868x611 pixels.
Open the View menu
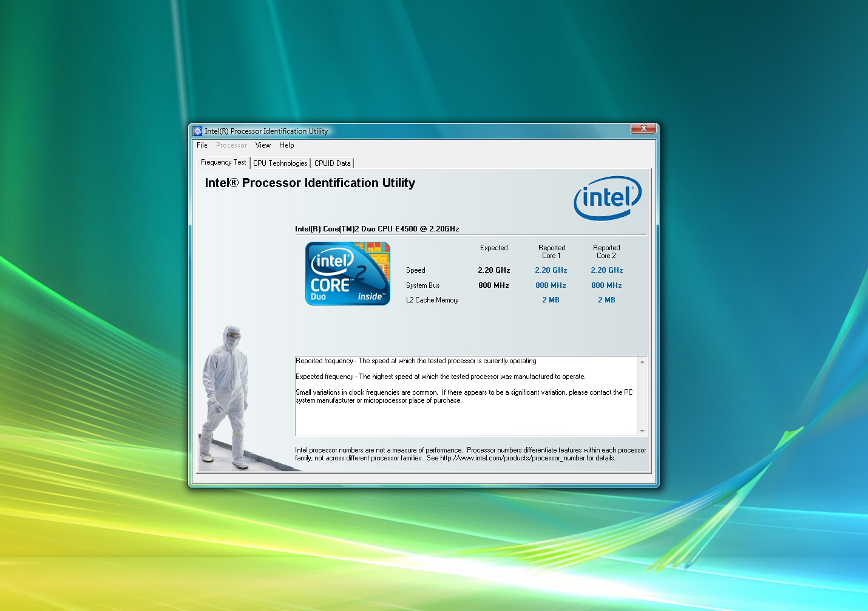click(263, 146)
